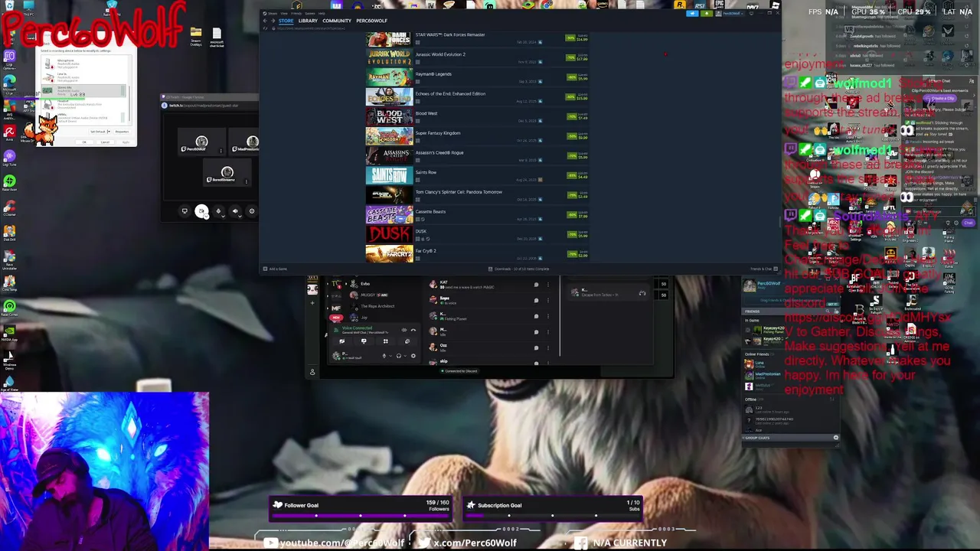Image resolution: width=980 pixels, height=551 pixels.
Task: Open the Far Cry 2 listing
Action: (x=479, y=253)
